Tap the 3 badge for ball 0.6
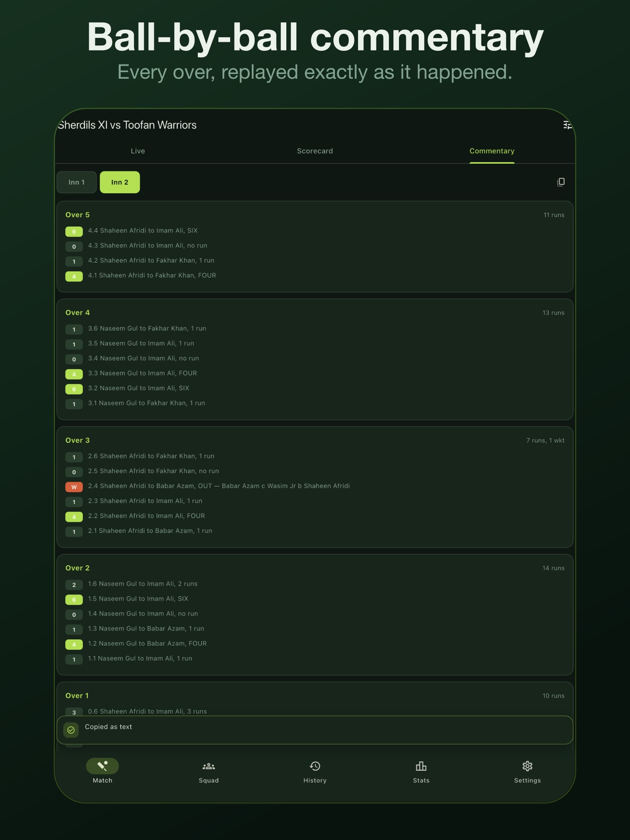This screenshot has width=630, height=840. pyautogui.click(x=74, y=712)
